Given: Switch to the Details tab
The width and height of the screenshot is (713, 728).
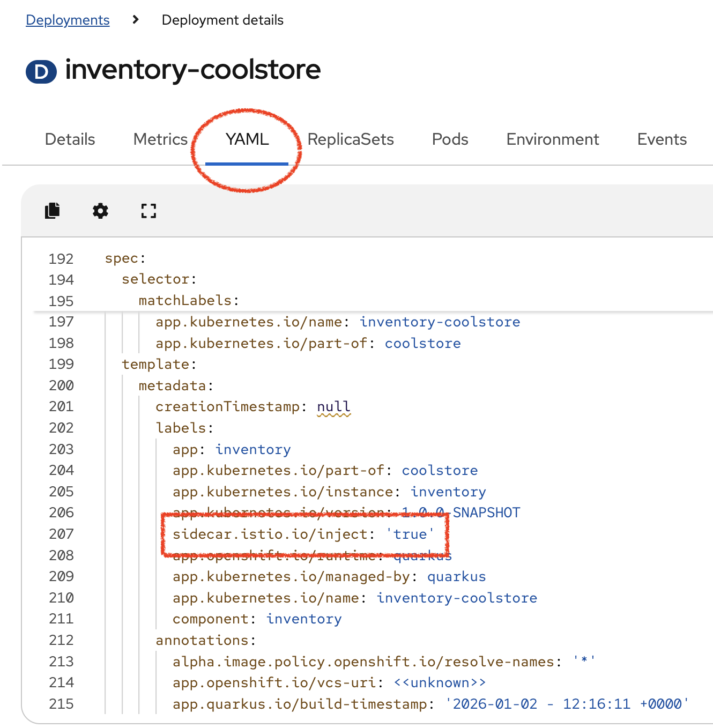Looking at the screenshot, I should tap(69, 139).
